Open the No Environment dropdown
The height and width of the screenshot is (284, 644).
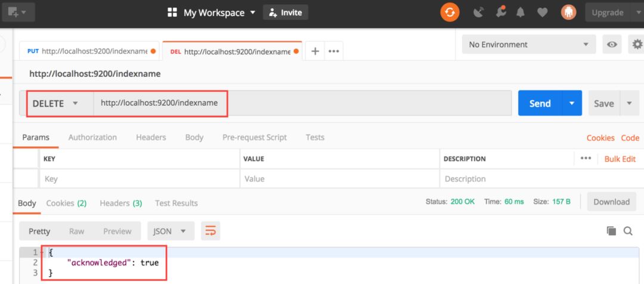[528, 44]
